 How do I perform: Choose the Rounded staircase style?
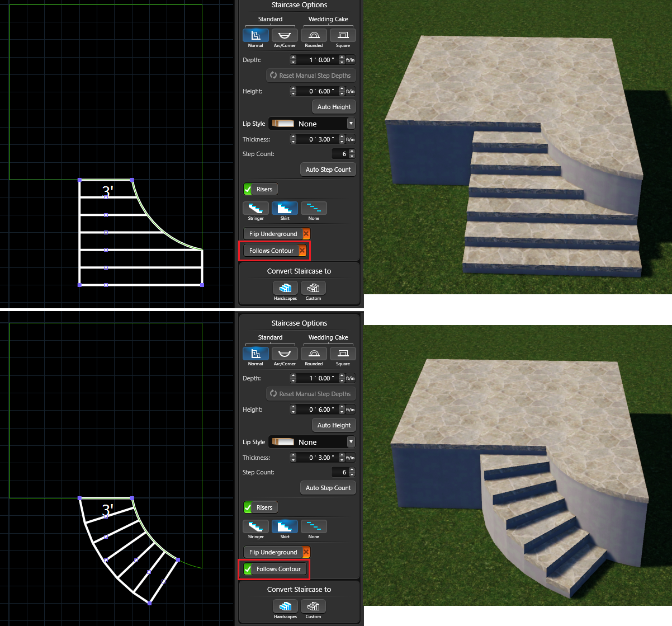314,35
